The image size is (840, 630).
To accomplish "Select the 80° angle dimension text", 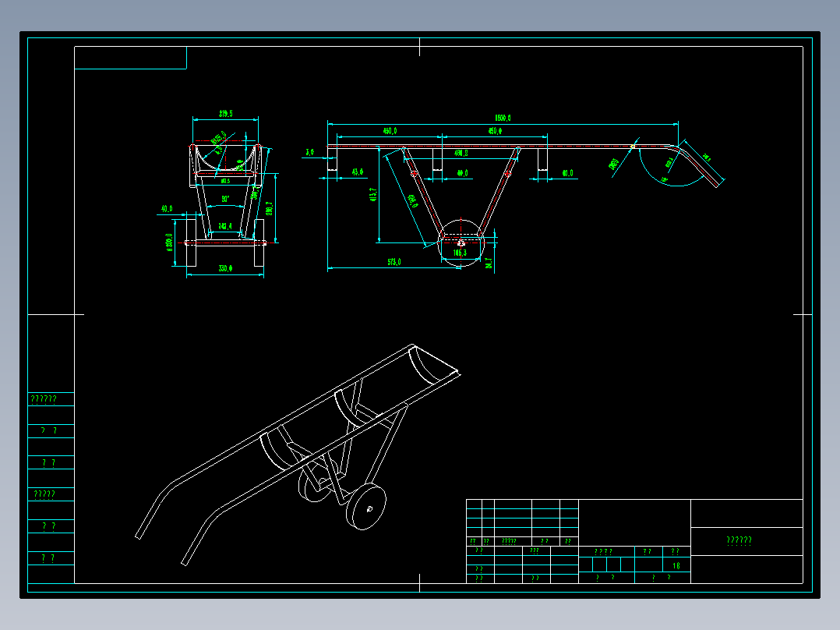I will [x=225, y=199].
